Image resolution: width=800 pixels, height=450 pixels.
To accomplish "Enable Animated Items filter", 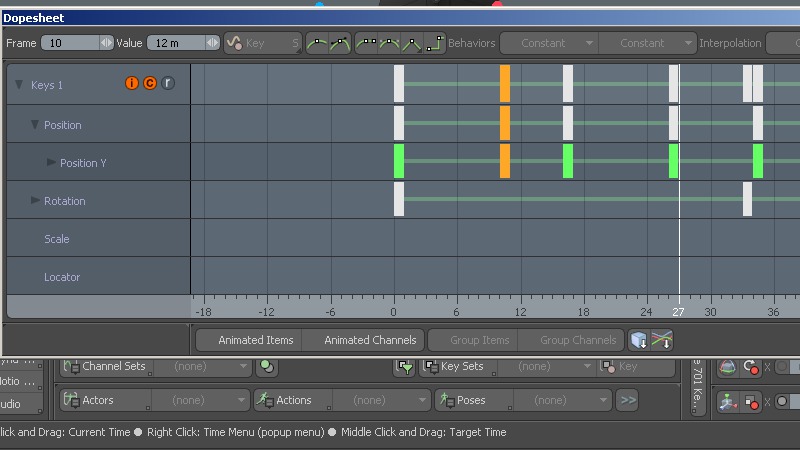I will tap(255, 340).
